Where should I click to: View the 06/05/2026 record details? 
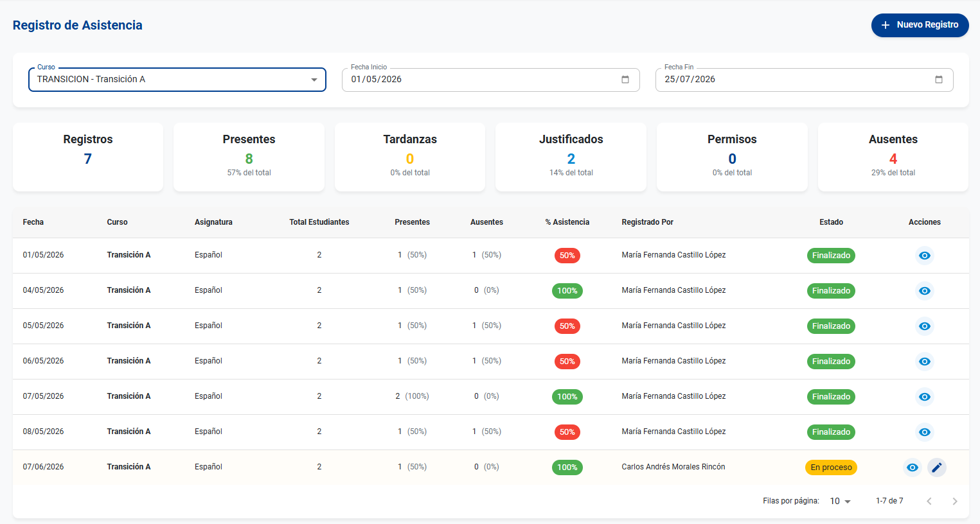[x=924, y=362]
